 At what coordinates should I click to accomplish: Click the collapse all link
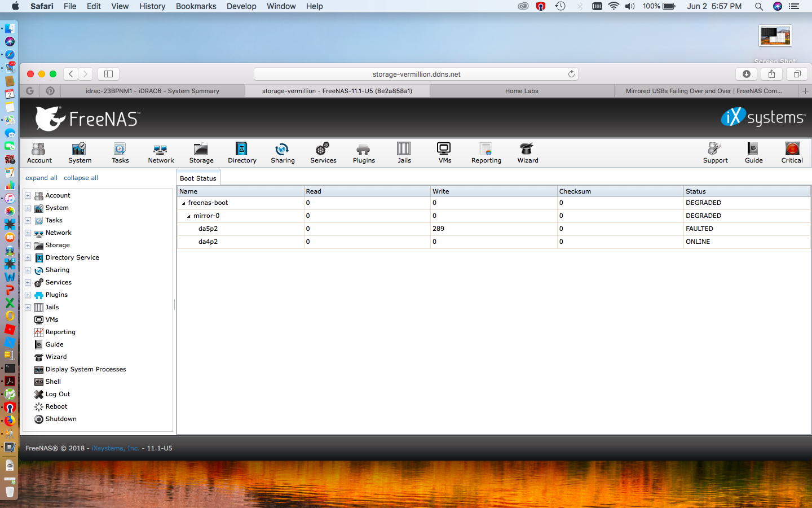(x=81, y=178)
